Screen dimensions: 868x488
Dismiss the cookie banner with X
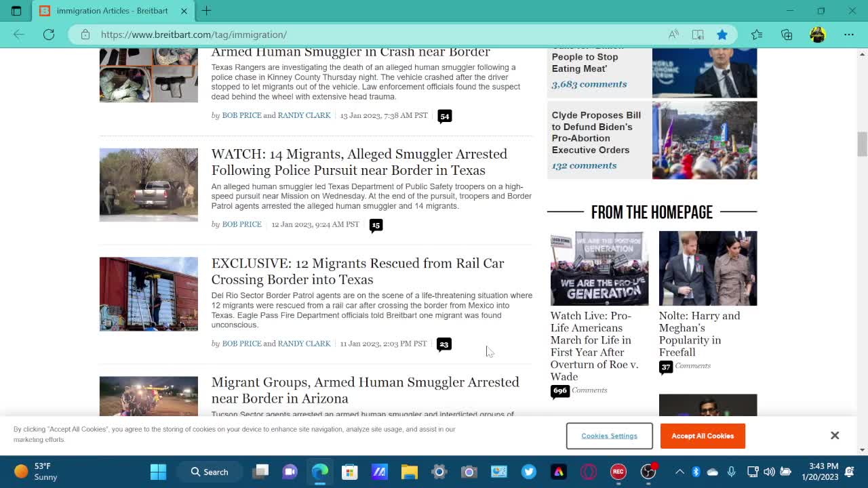[835, 435]
